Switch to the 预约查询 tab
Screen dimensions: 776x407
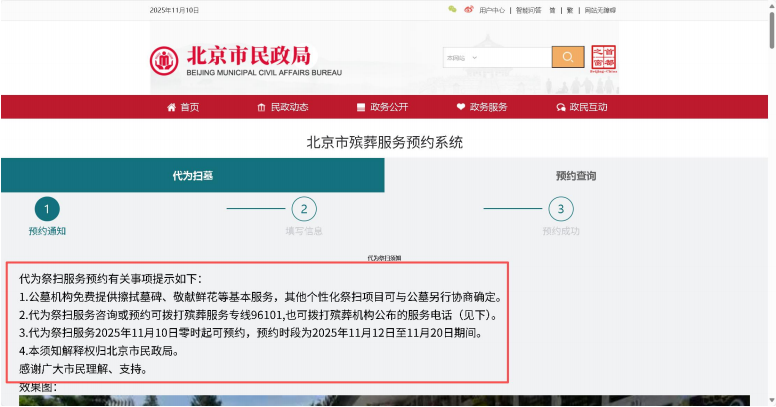pyautogui.click(x=576, y=176)
